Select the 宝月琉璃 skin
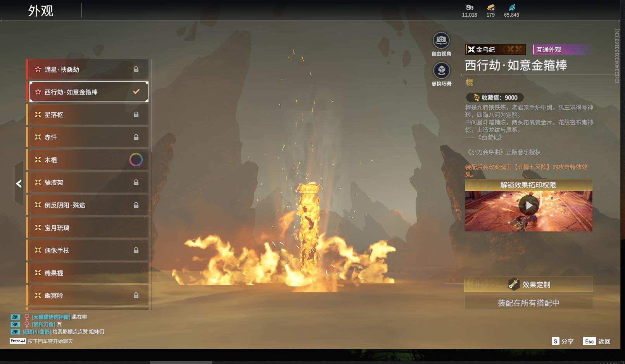The width and height of the screenshot is (625, 364). [87, 228]
